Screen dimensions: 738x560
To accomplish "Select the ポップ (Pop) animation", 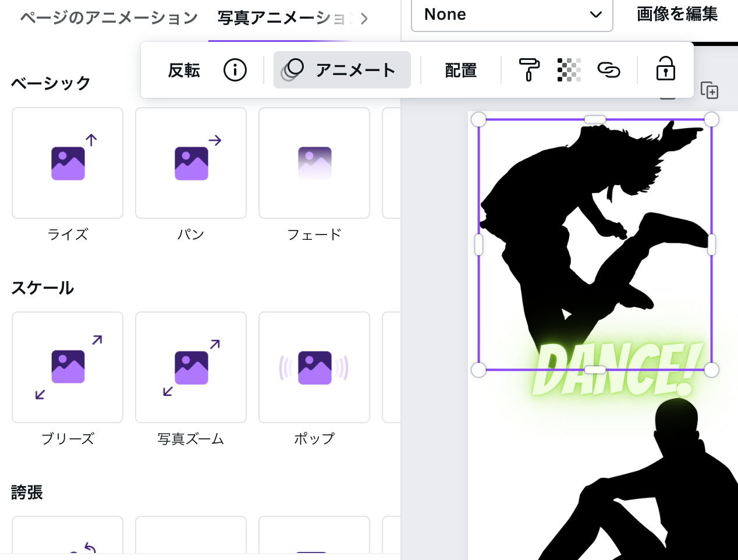I will point(314,367).
